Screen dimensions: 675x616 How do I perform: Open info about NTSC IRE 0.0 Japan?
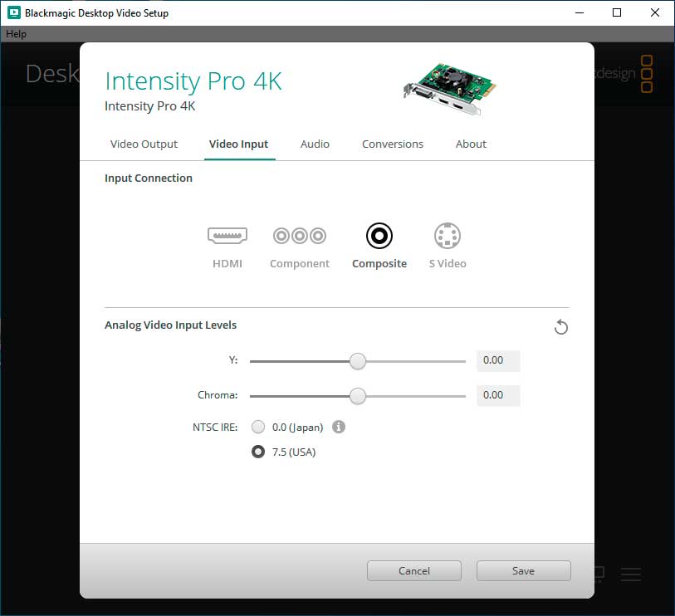339,427
